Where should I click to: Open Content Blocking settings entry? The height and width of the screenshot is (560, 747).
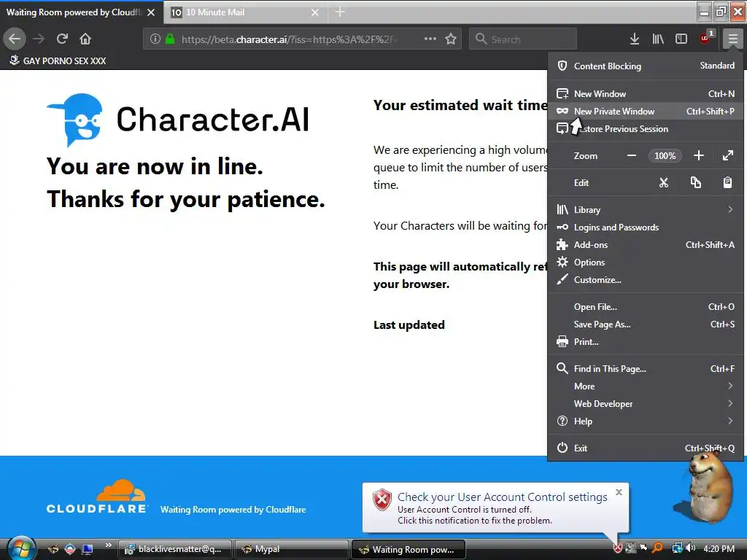coord(646,66)
